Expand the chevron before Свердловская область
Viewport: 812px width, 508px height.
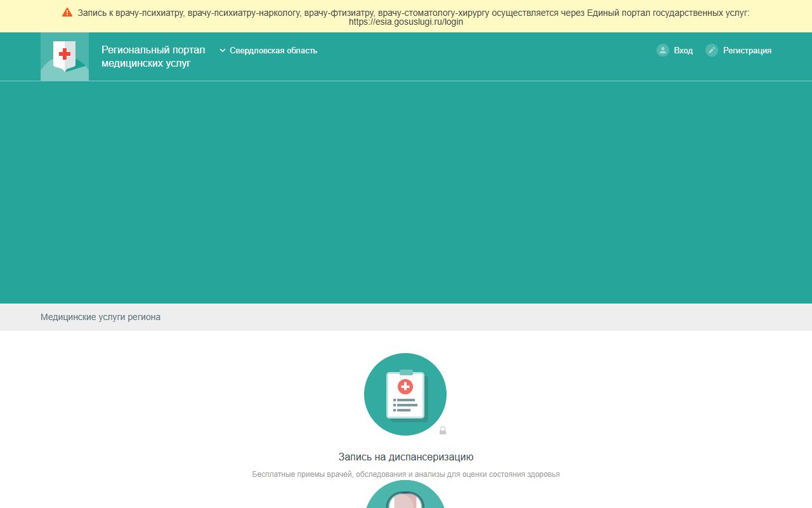point(223,50)
